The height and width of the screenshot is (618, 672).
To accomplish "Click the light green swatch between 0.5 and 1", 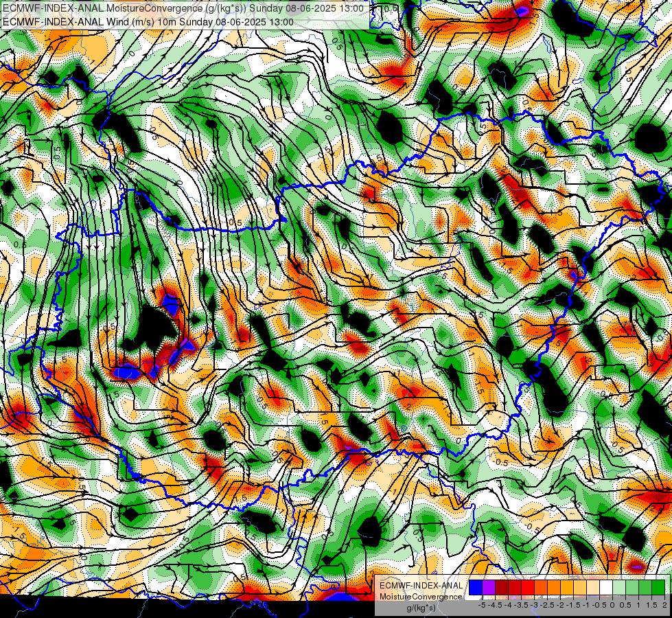I will [x=632, y=587].
